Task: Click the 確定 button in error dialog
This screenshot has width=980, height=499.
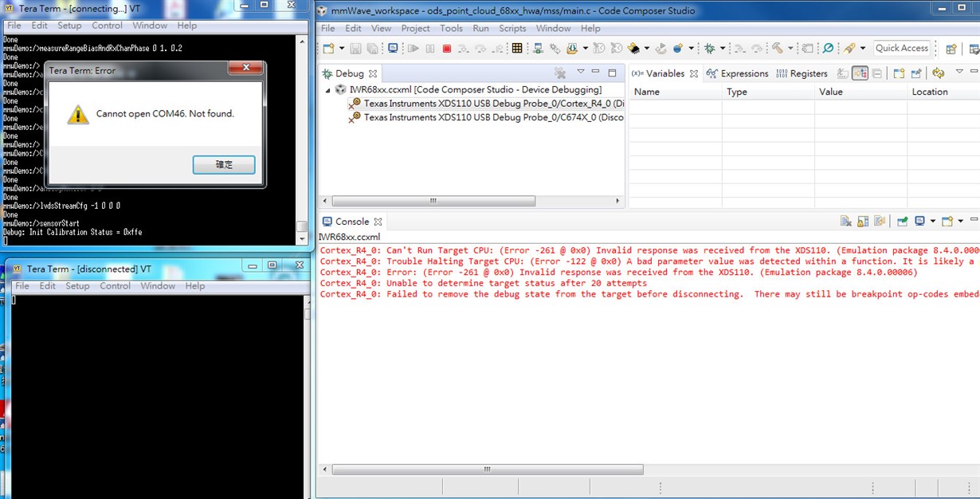Action: [224, 164]
